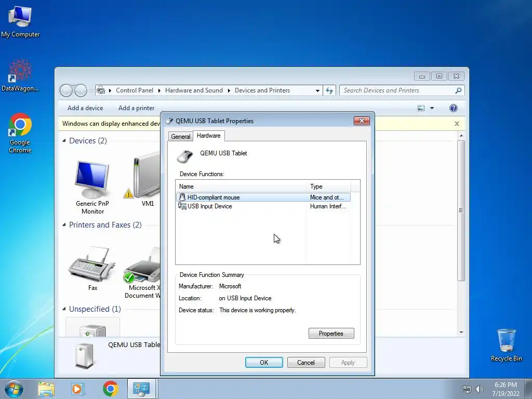532x399 pixels.
Task: Click the vertical scrollbar thumb
Action: coord(461,210)
